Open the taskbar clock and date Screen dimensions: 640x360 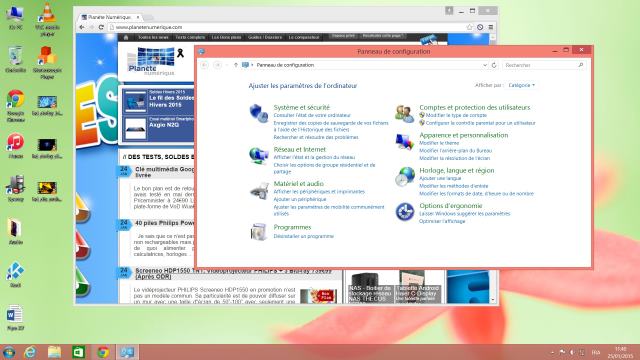(620, 352)
